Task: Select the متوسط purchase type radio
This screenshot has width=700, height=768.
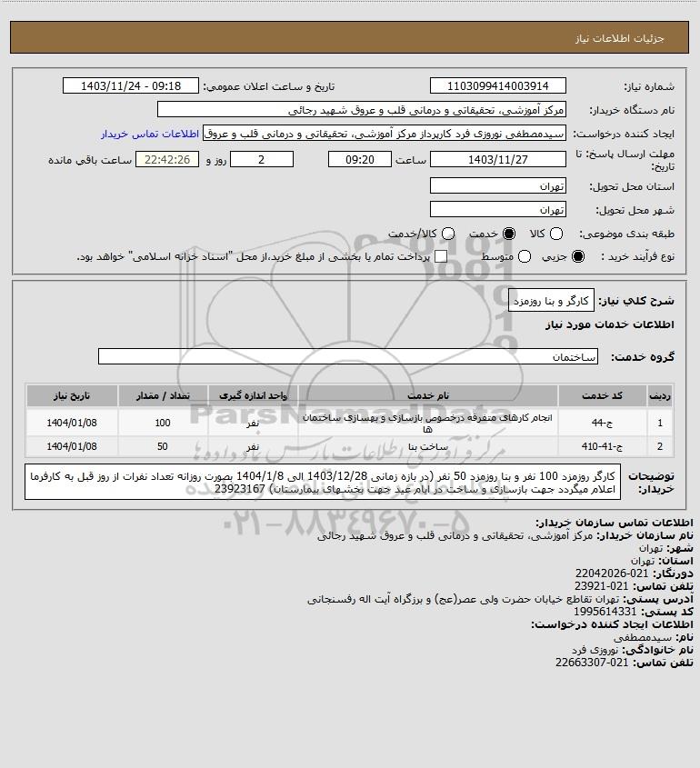Action: 525,256
